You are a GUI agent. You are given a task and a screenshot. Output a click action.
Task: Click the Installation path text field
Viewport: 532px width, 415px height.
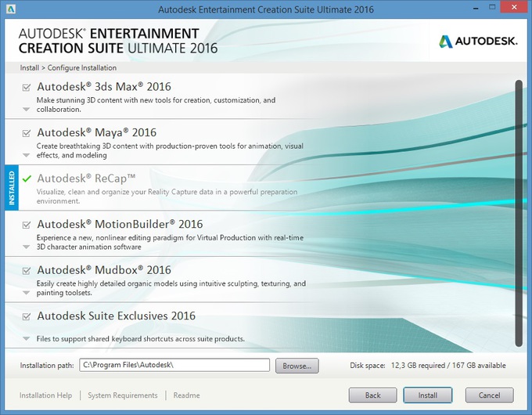(x=174, y=365)
